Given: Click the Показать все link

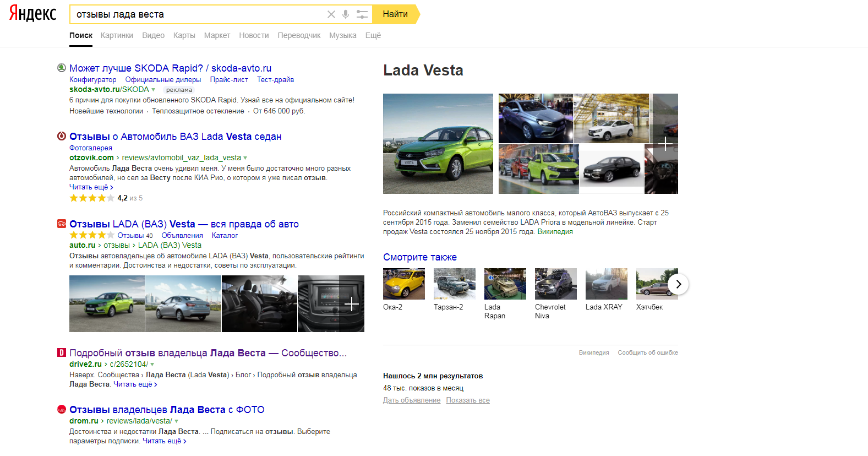Looking at the screenshot, I should click(468, 400).
